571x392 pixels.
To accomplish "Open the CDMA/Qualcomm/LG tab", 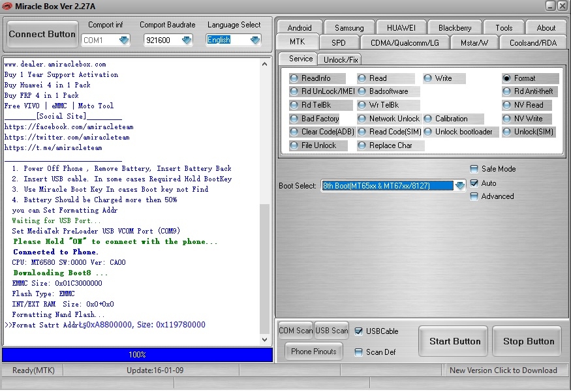I will coord(405,42).
